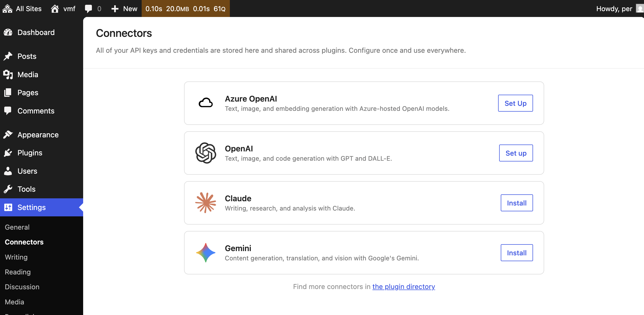This screenshot has width=644, height=315.
Task: Click the OpenAI logo icon
Action: (205, 153)
